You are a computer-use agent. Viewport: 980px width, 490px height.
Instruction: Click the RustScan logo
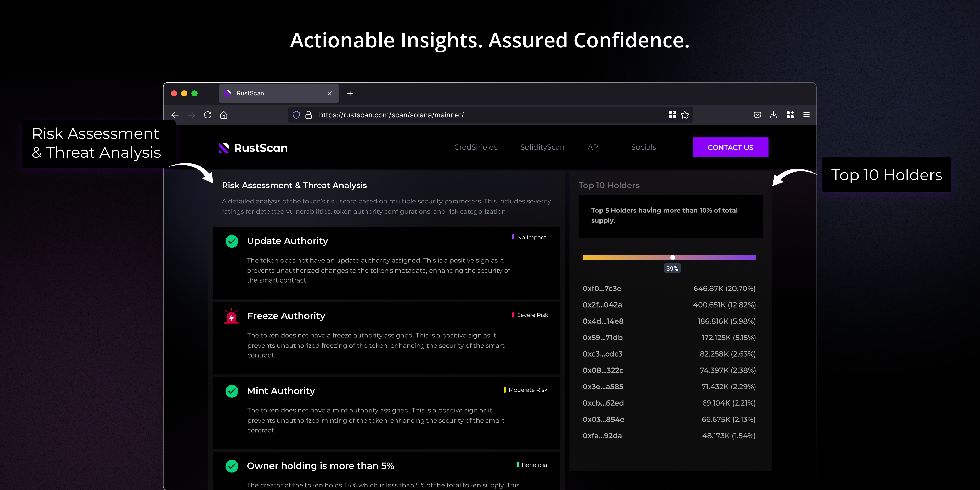(253, 148)
